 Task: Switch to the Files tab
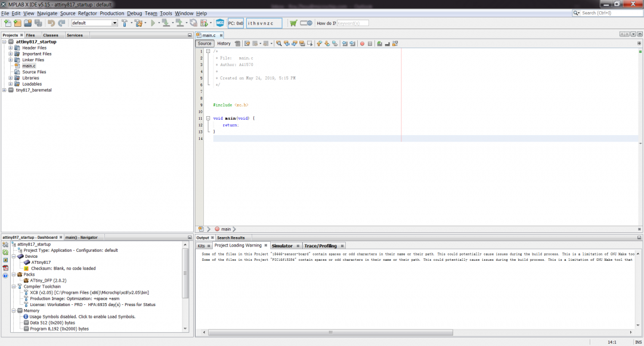[x=30, y=35]
